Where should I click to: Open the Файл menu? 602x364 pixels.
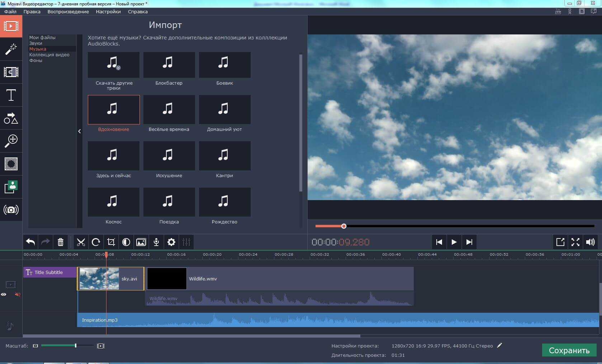tap(10, 11)
